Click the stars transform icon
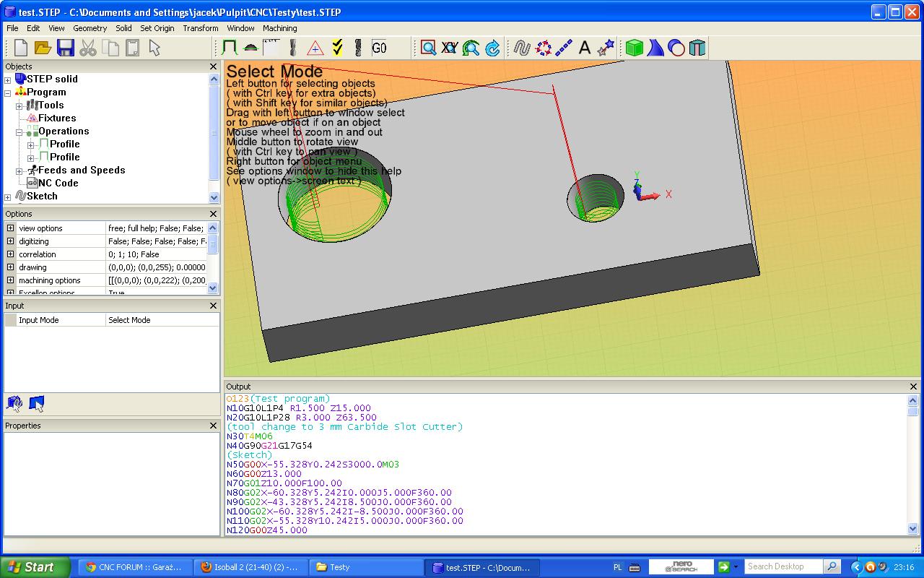 [x=606, y=48]
